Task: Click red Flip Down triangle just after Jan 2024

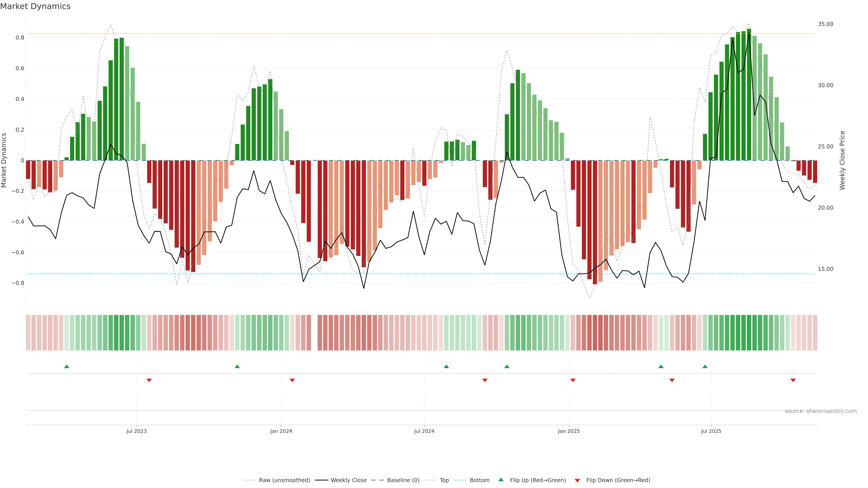Action: [292, 380]
